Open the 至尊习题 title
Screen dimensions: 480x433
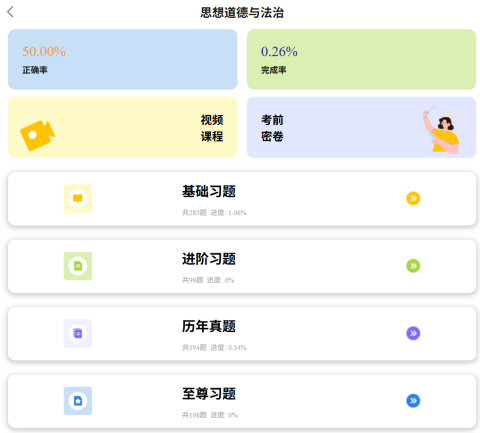(209, 394)
